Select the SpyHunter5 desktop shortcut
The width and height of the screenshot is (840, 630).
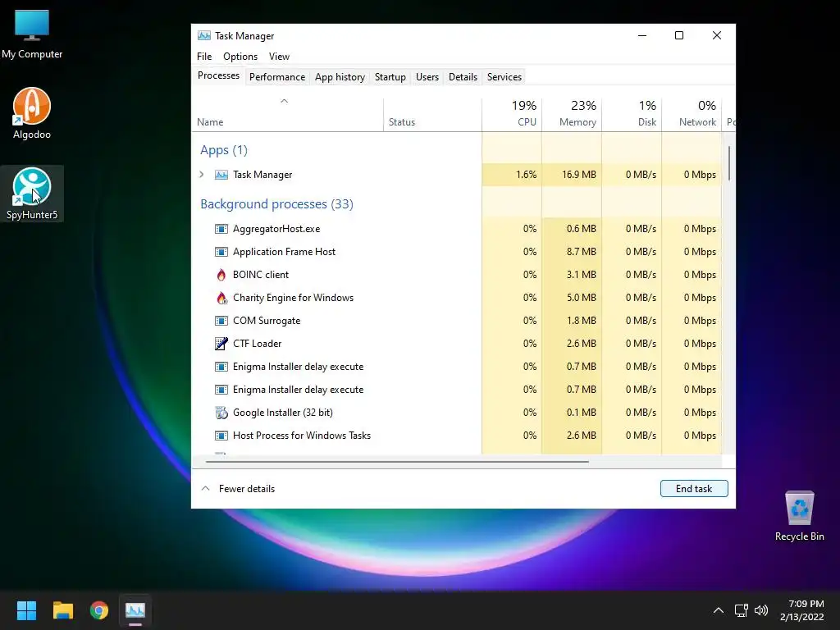pos(32,194)
